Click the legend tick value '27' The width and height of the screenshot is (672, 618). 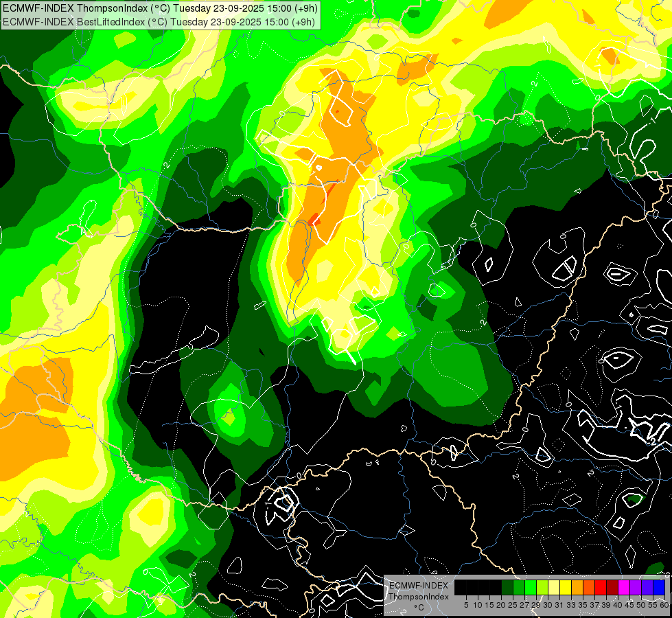[x=524, y=605]
